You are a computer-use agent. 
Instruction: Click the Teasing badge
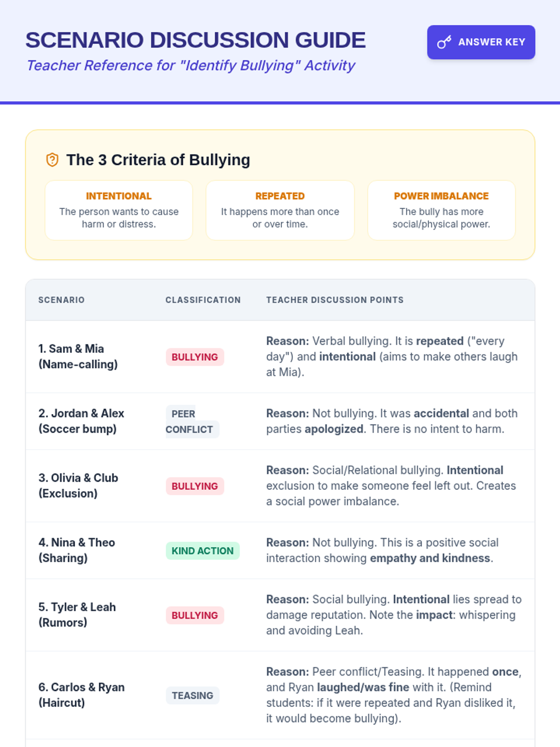192,696
